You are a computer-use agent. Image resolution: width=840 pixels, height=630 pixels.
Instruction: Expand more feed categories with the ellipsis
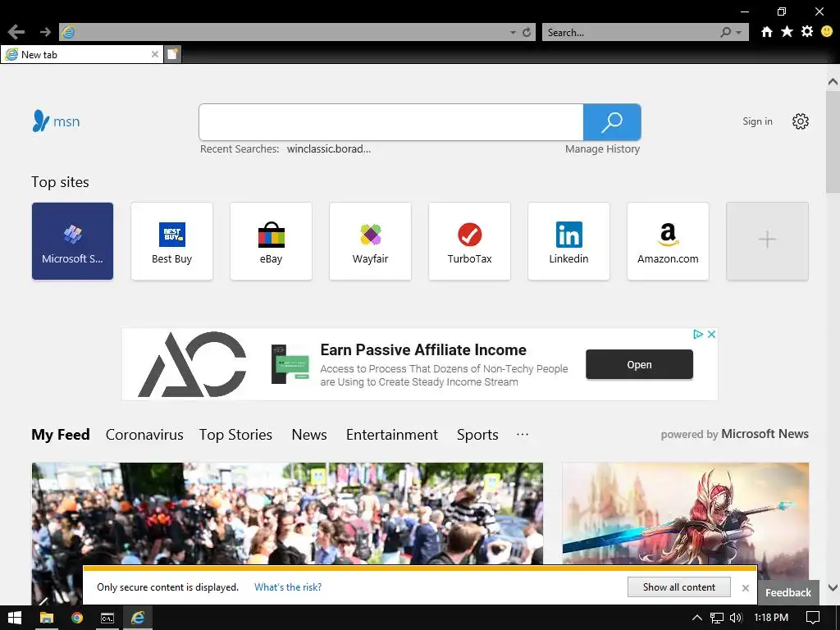point(523,435)
